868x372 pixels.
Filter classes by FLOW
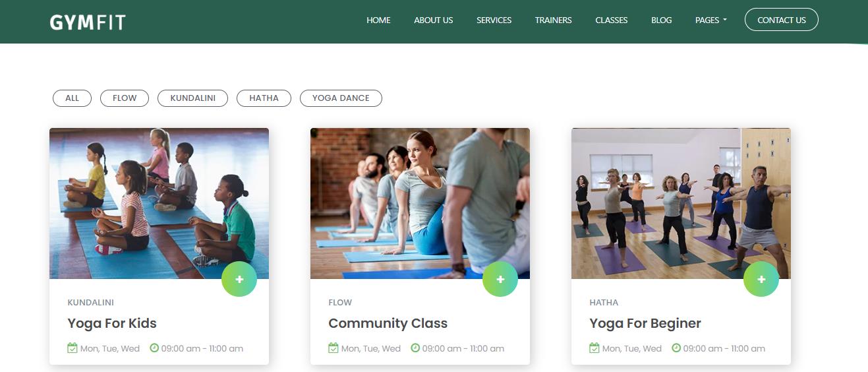(x=125, y=98)
